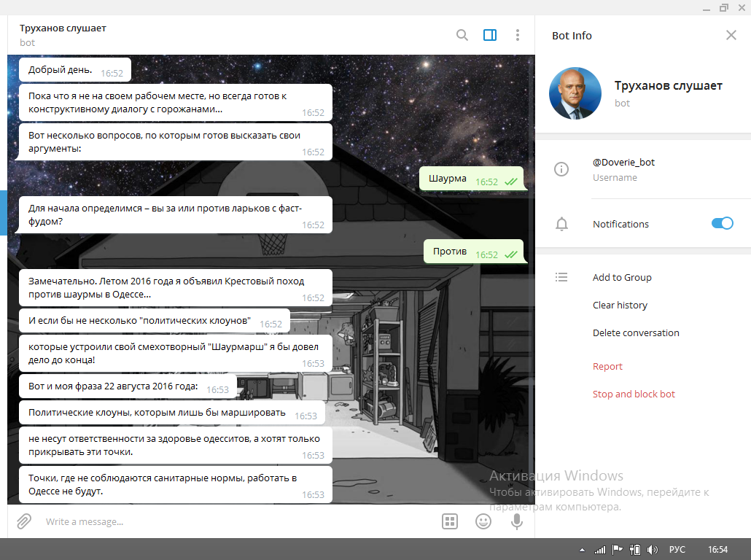Click the РУС language indicator in taskbar
The image size is (751, 560).
(677, 550)
